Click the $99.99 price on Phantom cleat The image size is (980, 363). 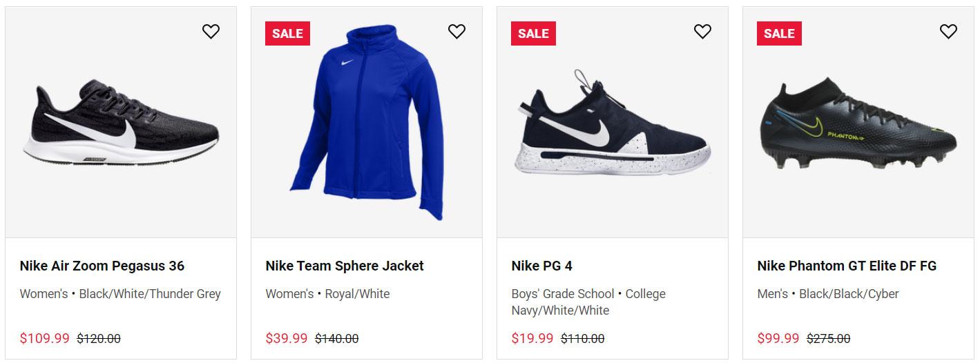tap(778, 339)
